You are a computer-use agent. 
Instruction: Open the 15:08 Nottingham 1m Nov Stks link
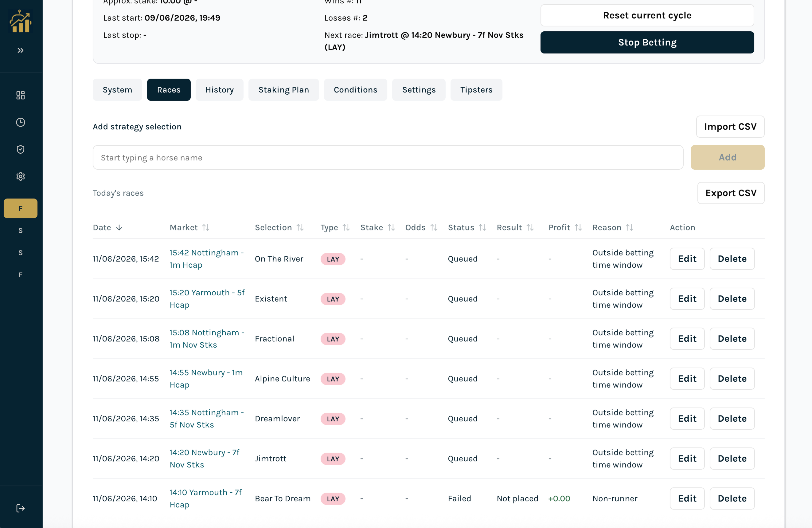click(207, 339)
